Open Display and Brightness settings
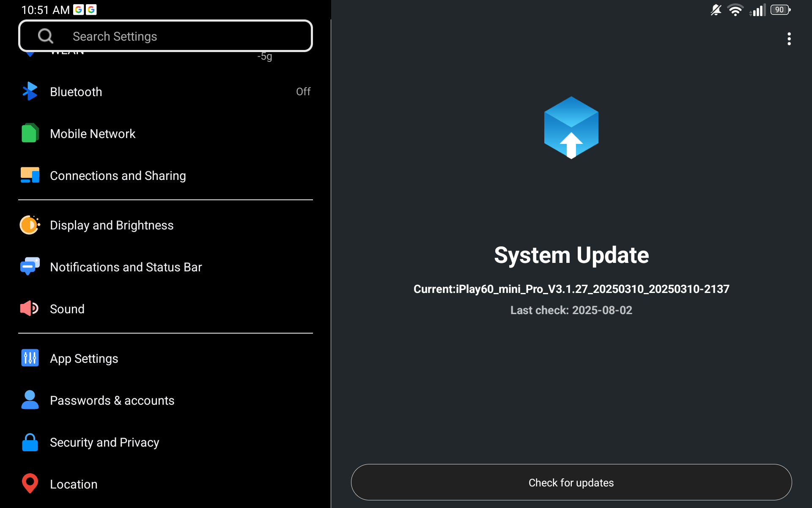Image resolution: width=812 pixels, height=508 pixels. [30, 225]
